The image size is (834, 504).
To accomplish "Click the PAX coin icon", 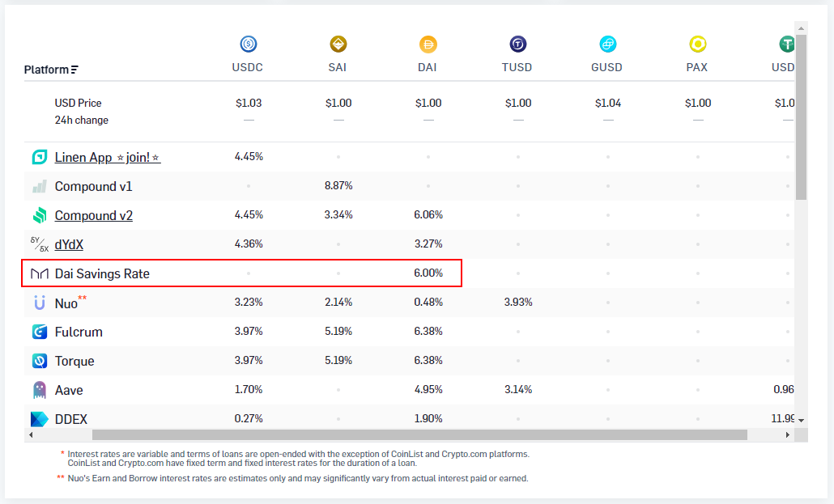I will [698, 44].
